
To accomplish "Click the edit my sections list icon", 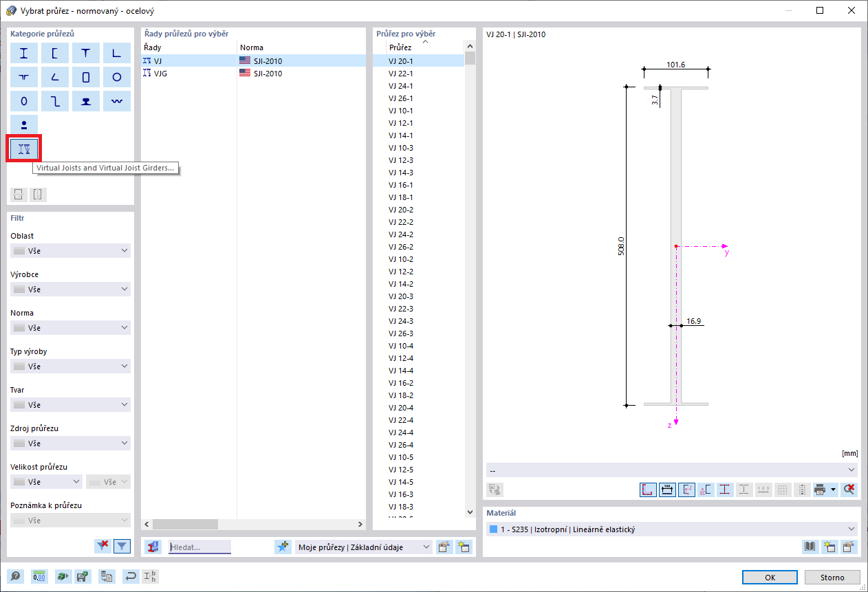I will pyautogui.click(x=445, y=547).
